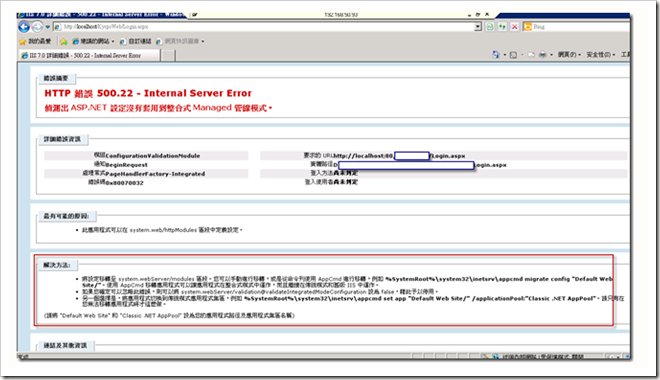Select the requested URL http://localhost:80 text
The width and height of the screenshot is (660, 380).
point(363,156)
